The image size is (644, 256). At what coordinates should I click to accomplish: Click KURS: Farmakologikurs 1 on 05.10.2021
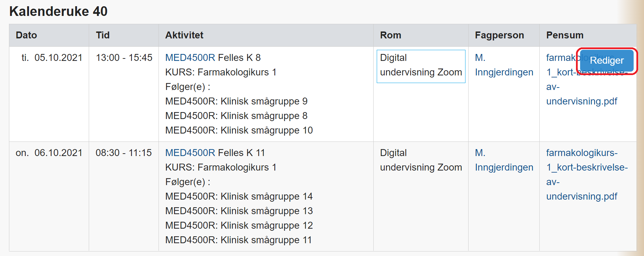[x=221, y=72]
